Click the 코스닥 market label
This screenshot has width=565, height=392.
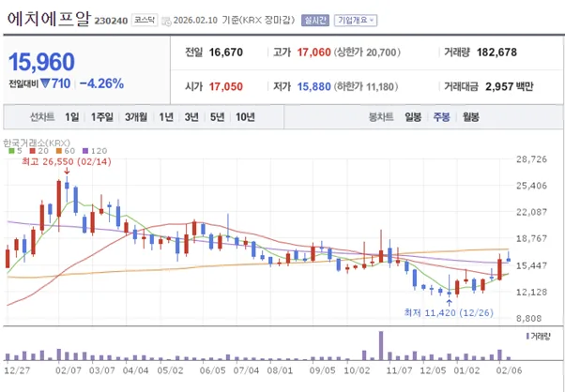145,20
